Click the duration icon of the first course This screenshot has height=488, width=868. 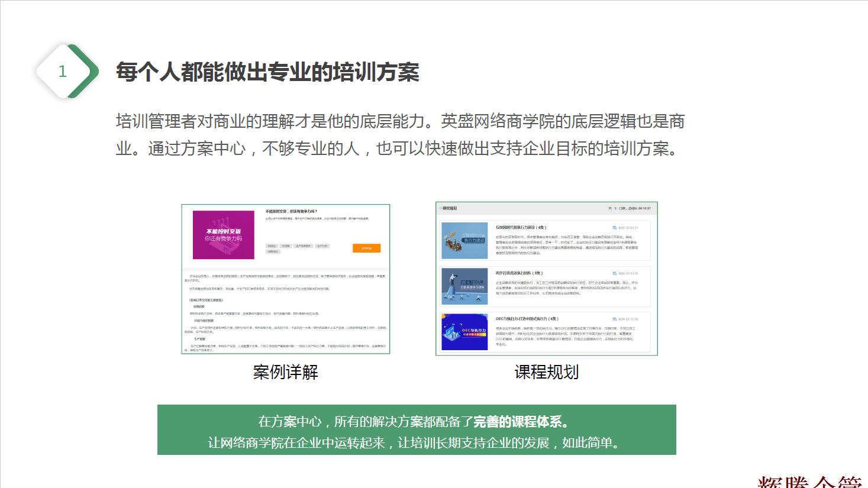pyautogui.click(x=615, y=228)
